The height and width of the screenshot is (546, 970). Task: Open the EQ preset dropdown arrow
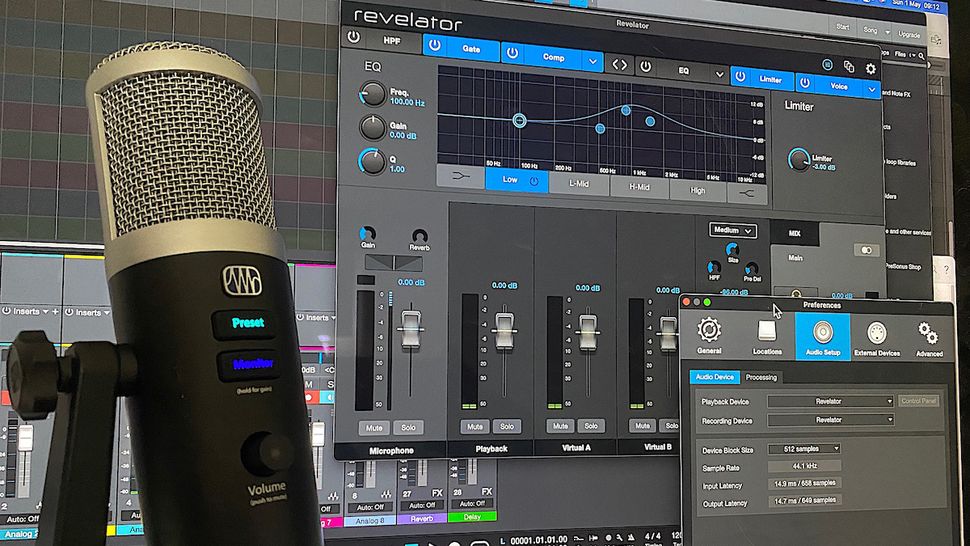pyautogui.click(x=719, y=74)
